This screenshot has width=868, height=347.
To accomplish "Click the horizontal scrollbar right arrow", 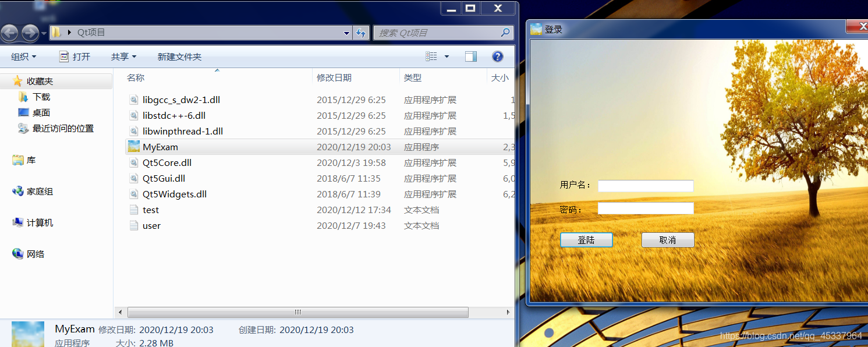I will tap(508, 313).
